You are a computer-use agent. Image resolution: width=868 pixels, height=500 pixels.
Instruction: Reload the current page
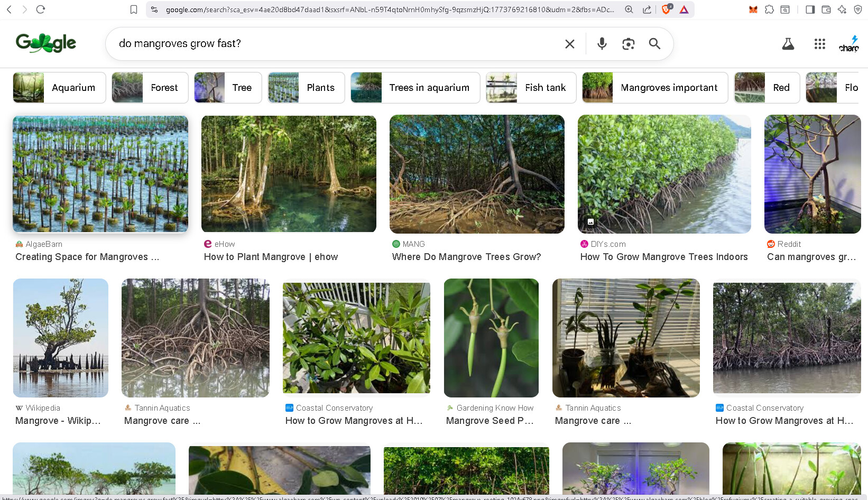[x=41, y=10]
